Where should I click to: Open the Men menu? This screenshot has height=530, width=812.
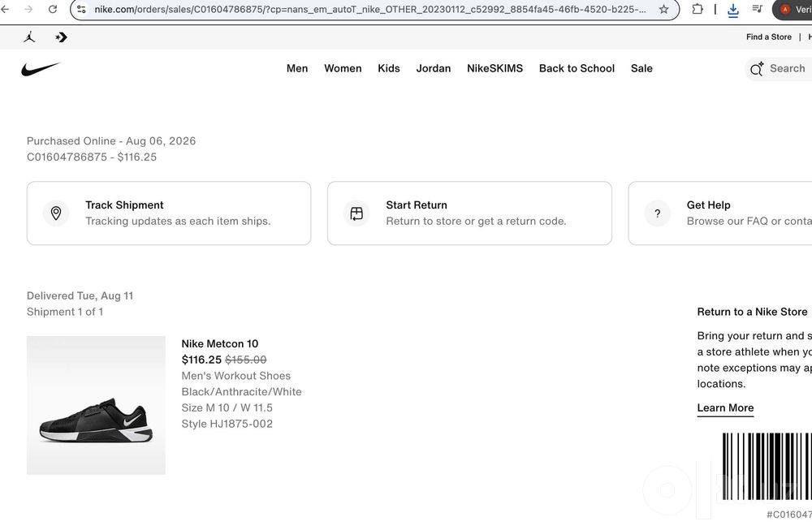tap(297, 68)
